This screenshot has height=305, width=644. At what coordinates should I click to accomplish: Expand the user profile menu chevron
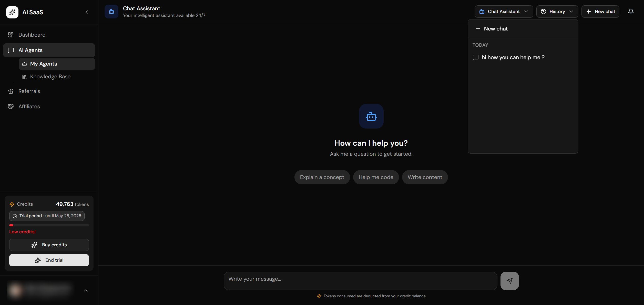tap(86, 290)
